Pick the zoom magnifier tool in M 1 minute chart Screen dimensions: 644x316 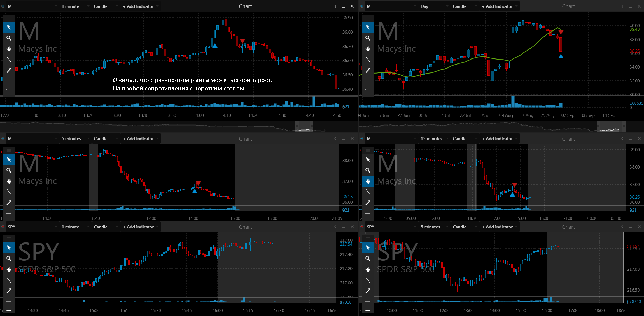point(9,38)
